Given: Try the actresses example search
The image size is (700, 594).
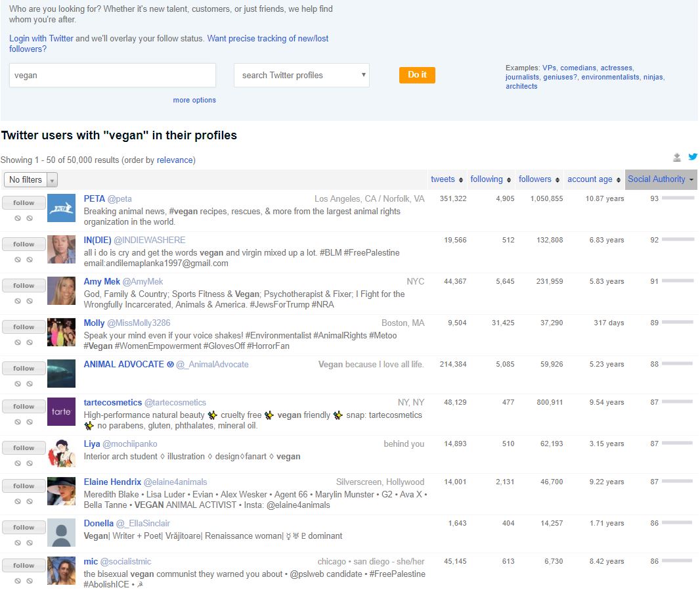Looking at the screenshot, I should [x=616, y=68].
